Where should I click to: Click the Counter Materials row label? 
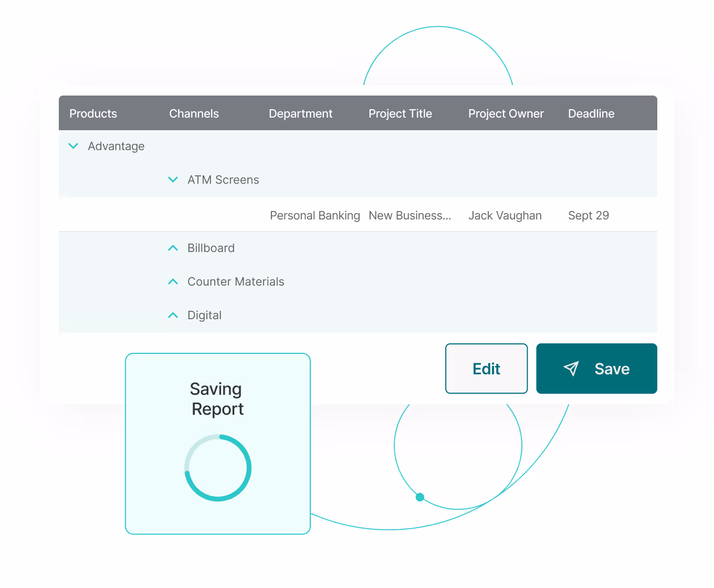click(236, 281)
